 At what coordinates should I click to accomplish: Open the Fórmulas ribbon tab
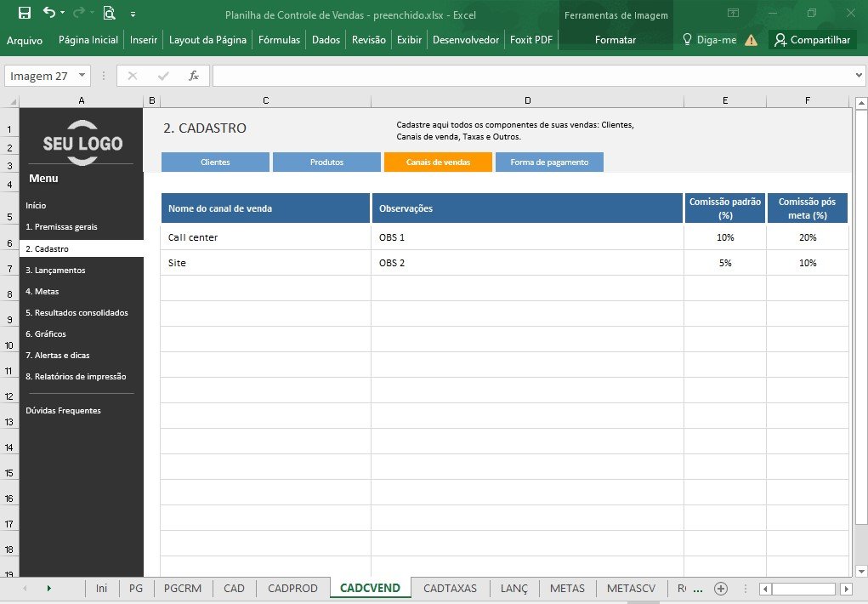coord(279,40)
